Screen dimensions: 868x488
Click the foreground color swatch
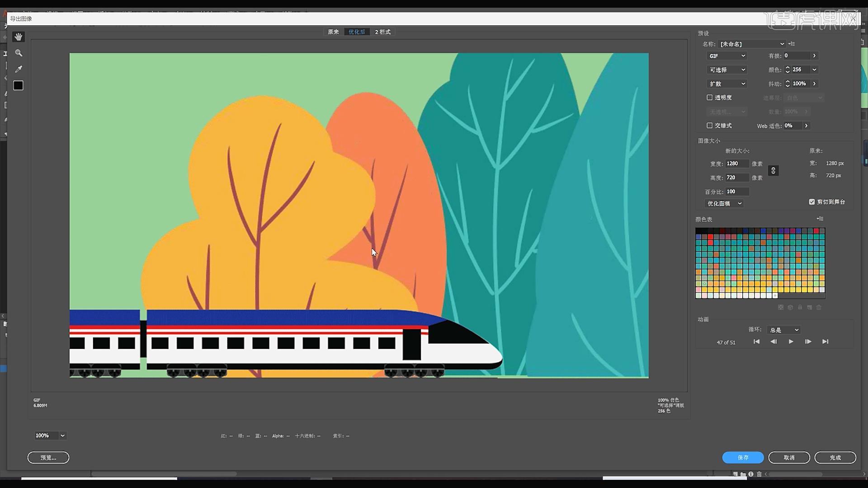19,85
